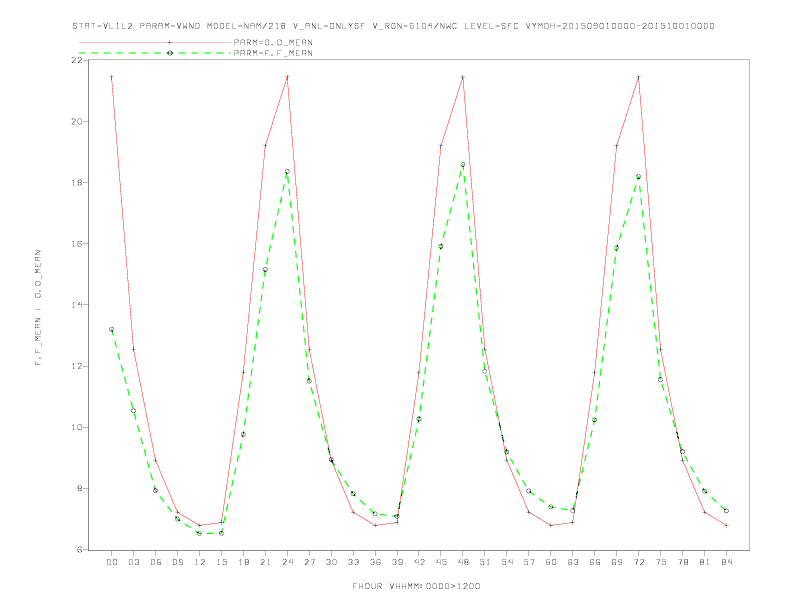Click the 03 hour label on horizontal axis

pyautogui.click(x=133, y=562)
